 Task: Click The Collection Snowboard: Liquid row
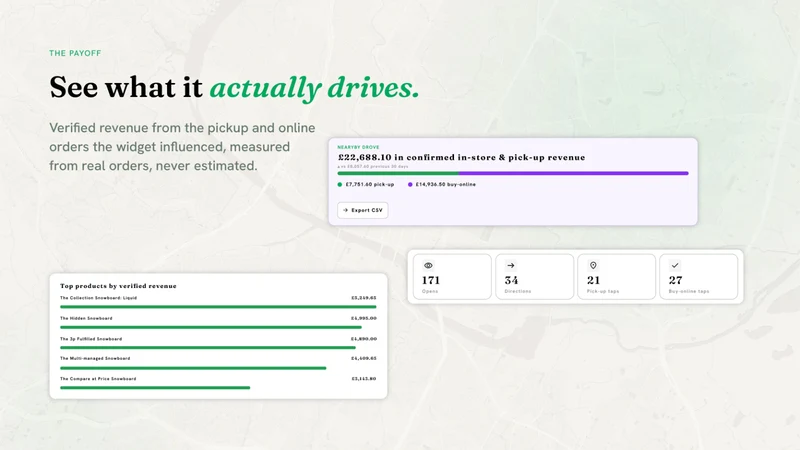coord(218,302)
